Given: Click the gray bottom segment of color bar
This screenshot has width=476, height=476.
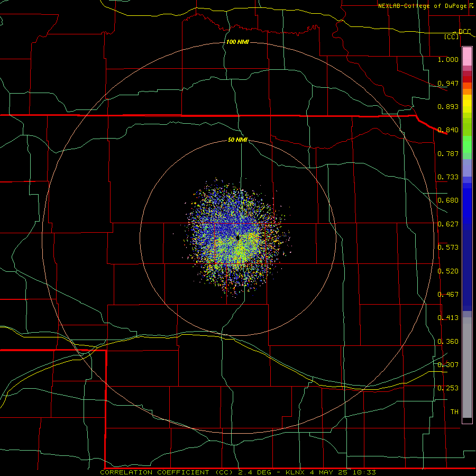Looking at the screenshot, I should tap(467, 368).
